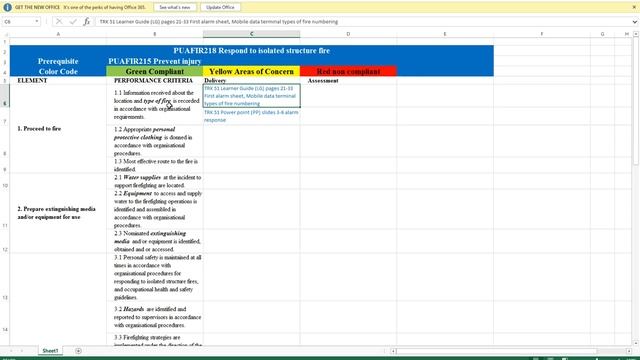Viewport: 640px width, 360px height.
Task: Click the 'Color Code' cell
Action: [58, 71]
